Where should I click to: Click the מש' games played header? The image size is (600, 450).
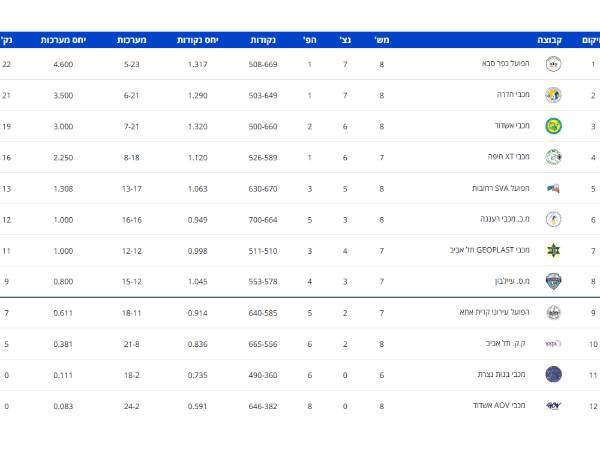click(382, 41)
